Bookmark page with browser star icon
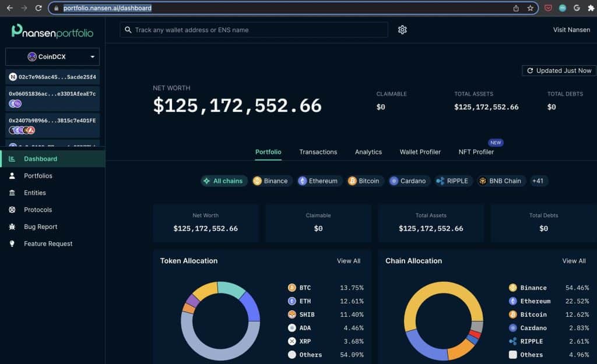 tap(530, 8)
